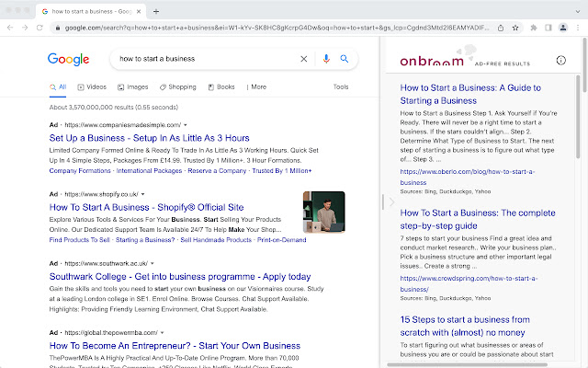This screenshot has width=588, height=368.
Task: Open a new tab with plus icon
Action: 156,11
